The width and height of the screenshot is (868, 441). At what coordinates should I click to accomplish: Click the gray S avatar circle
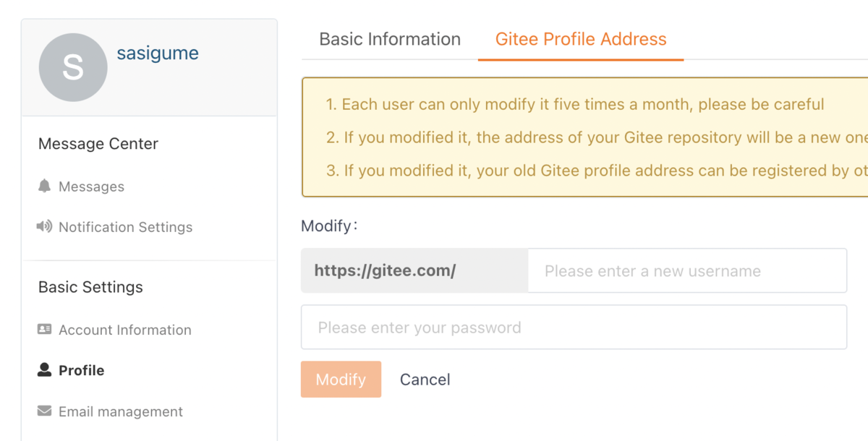click(73, 67)
